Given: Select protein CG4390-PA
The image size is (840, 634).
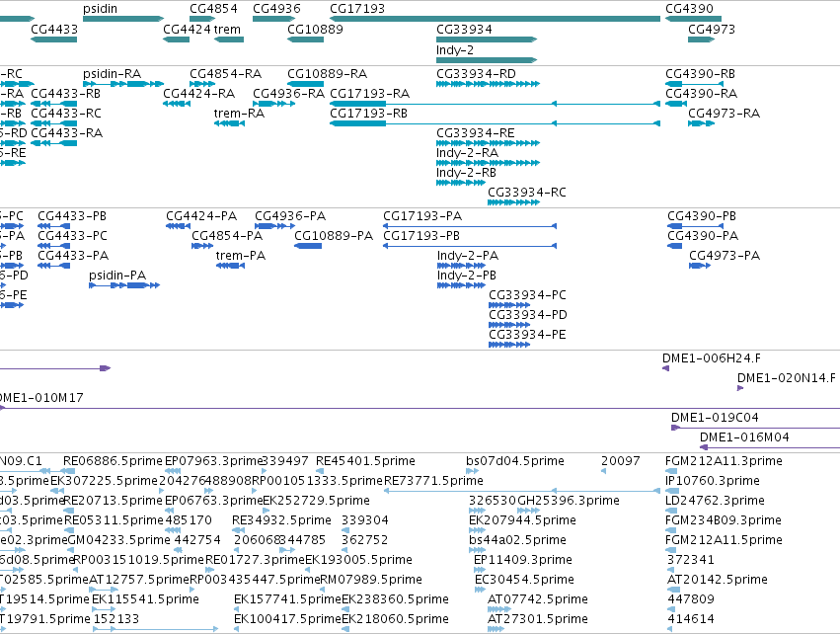Looking at the screenshot, I should pyautogui.click(x=675, y=246).
